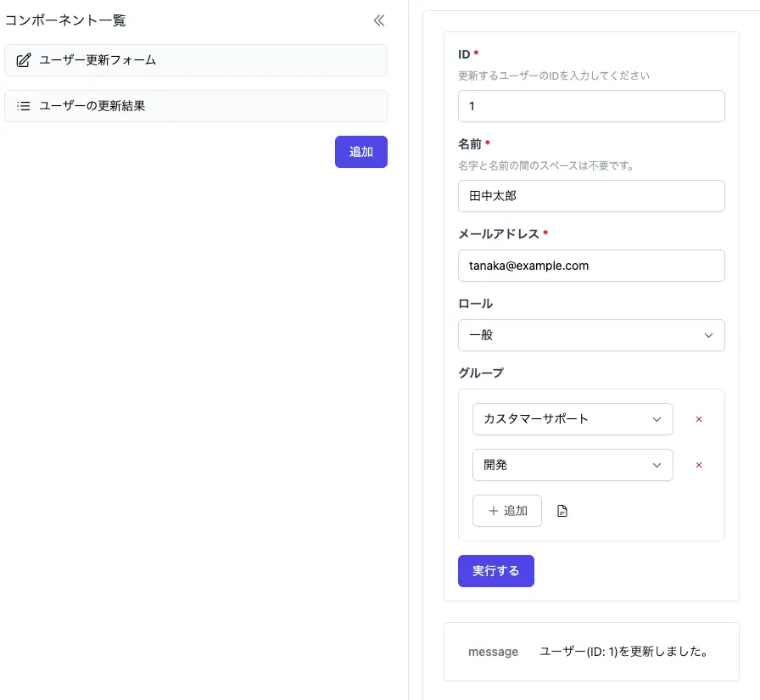Click the コンポーネント一覧 heading
Screen dimensions: 760x700
[x=65, y=20]
